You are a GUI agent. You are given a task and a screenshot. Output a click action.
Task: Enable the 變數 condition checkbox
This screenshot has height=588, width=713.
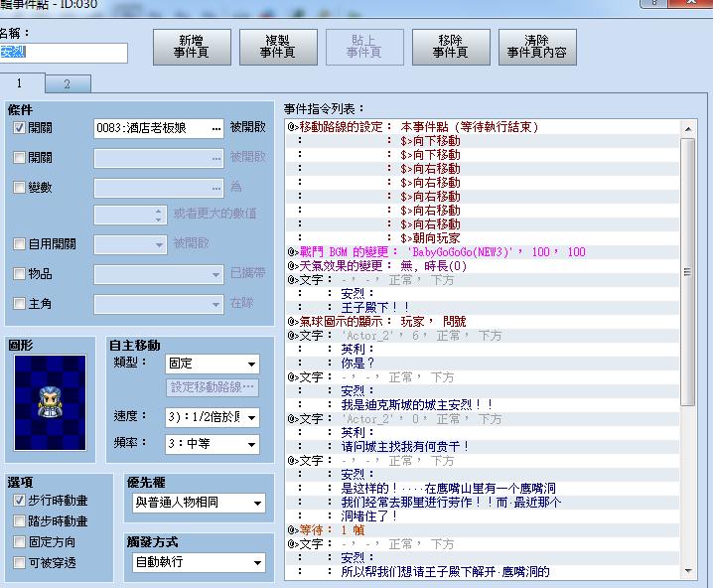click(x=19, y=188)
